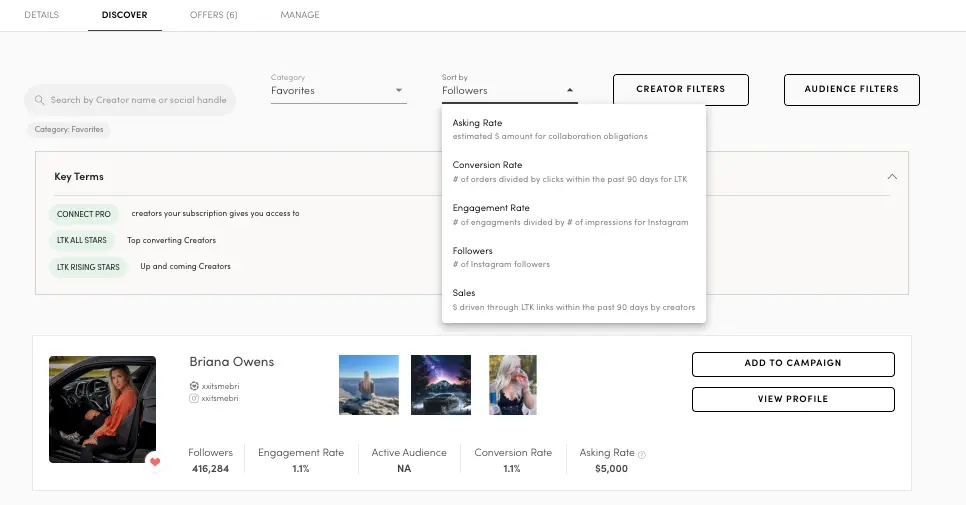Viewport: 966px width, 505px height.
Task: Click the Instagram icon beside the xxitsmebri handle
Action: point(194,397)
